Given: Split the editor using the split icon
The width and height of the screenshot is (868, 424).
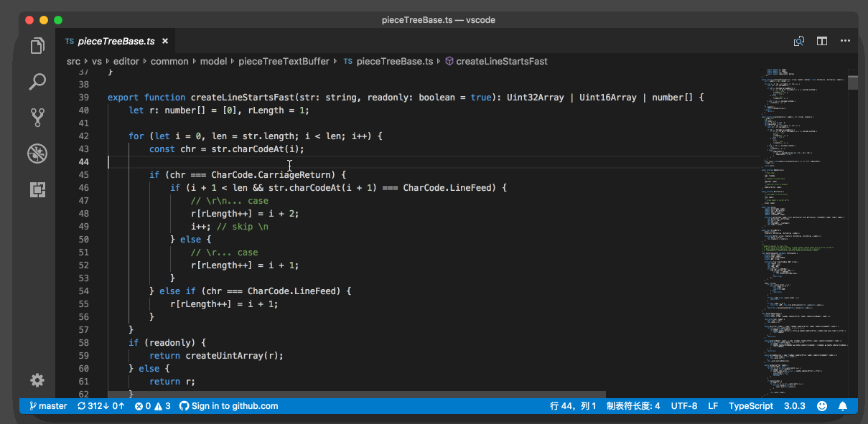Looking at the screenshot, I should coord(822,42).
